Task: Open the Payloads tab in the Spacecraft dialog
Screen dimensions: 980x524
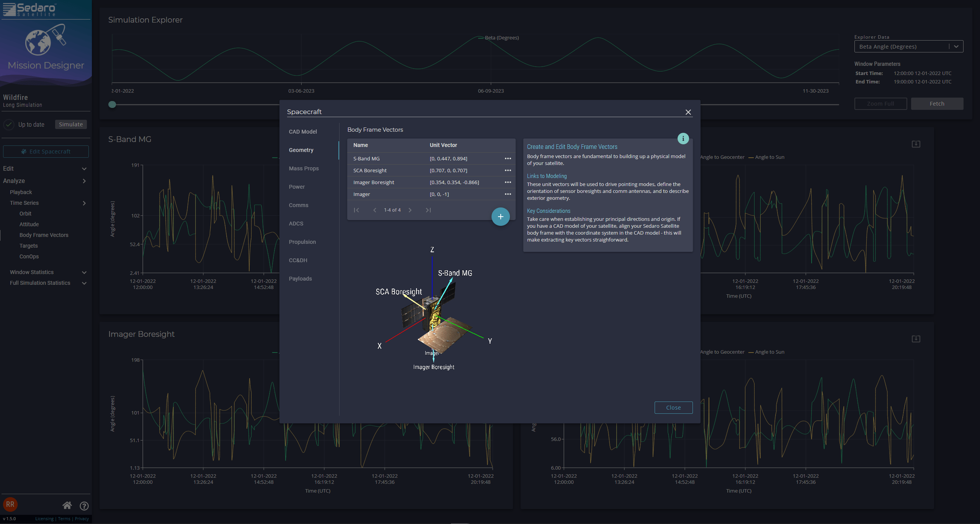Action: 300,279
